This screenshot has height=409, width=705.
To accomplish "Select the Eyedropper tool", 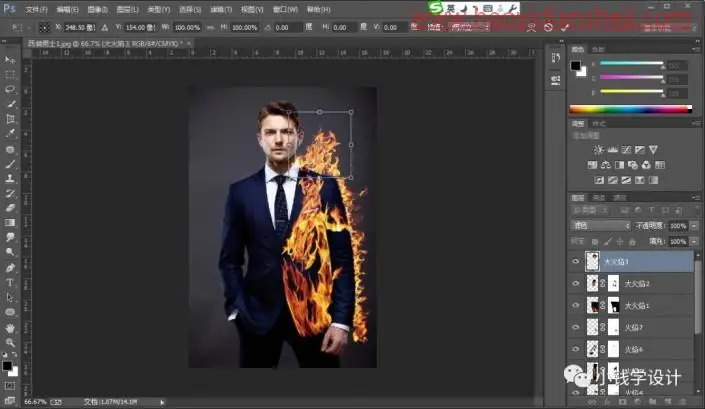I will click(10, 134).
